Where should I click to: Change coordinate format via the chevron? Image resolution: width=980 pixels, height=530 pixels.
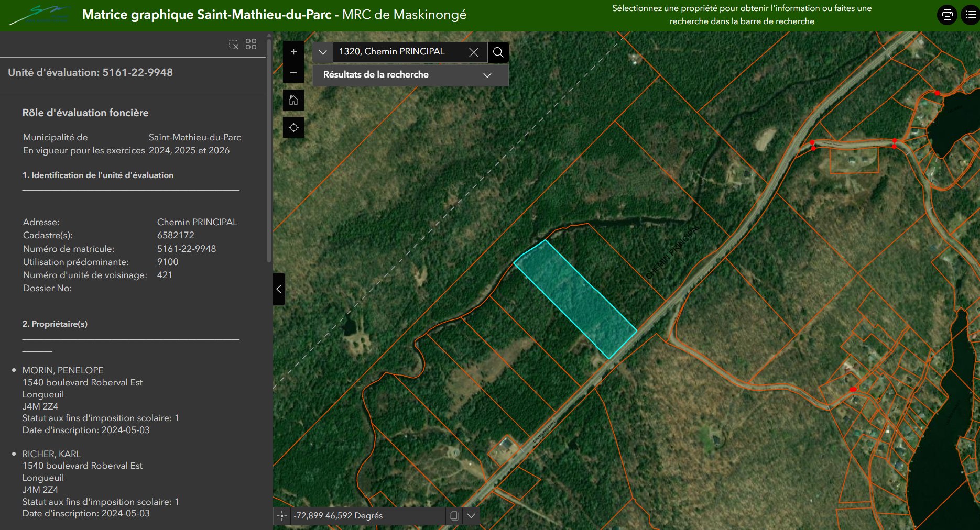[x=471, y=516]
